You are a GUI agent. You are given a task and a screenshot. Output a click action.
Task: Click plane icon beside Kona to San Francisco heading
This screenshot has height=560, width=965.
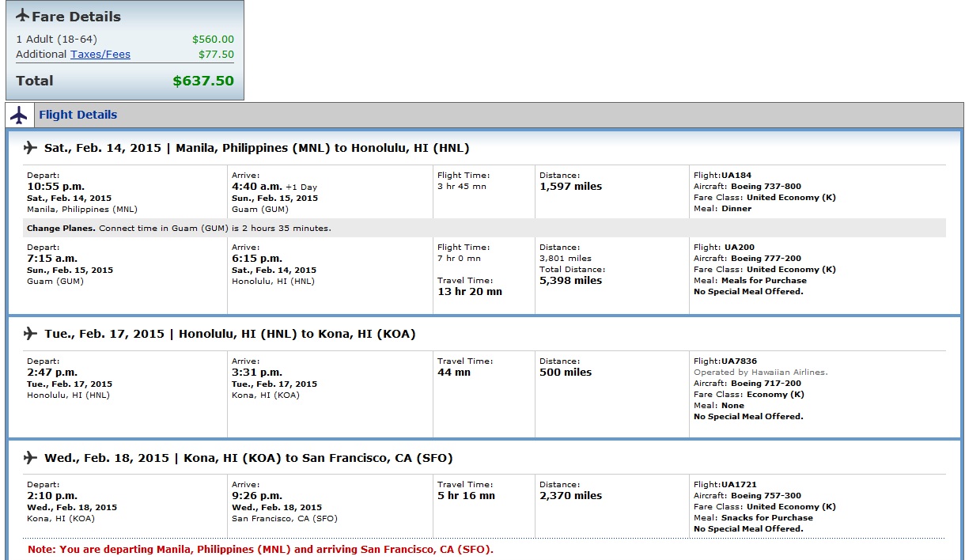pos(31,458)
